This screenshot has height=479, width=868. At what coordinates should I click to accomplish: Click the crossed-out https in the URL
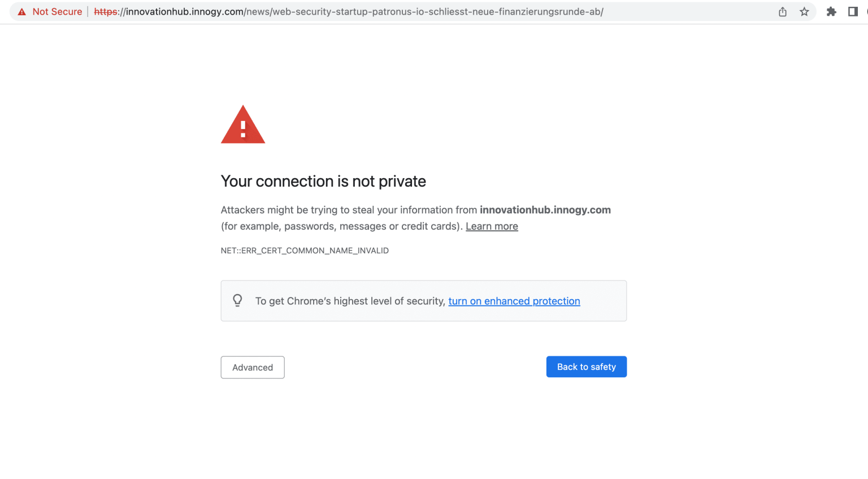point(106,12)
